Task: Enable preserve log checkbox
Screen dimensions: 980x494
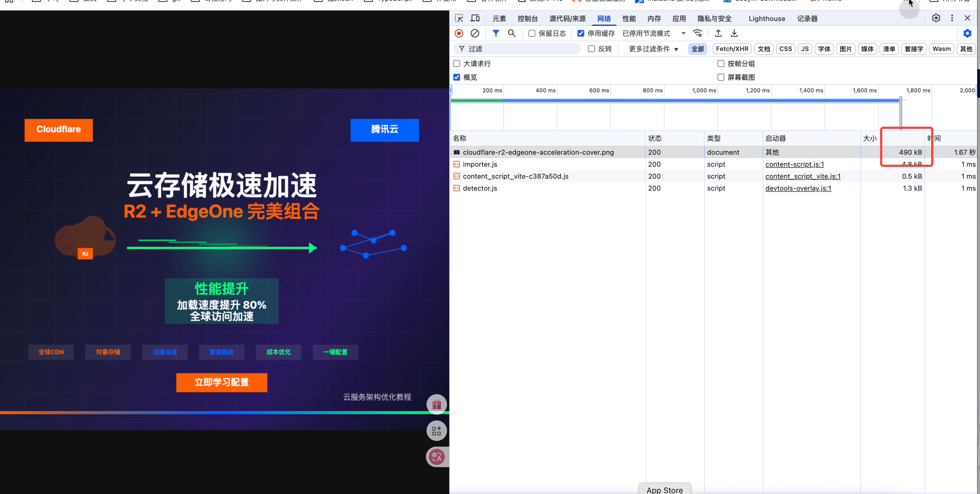Action: 532,34
